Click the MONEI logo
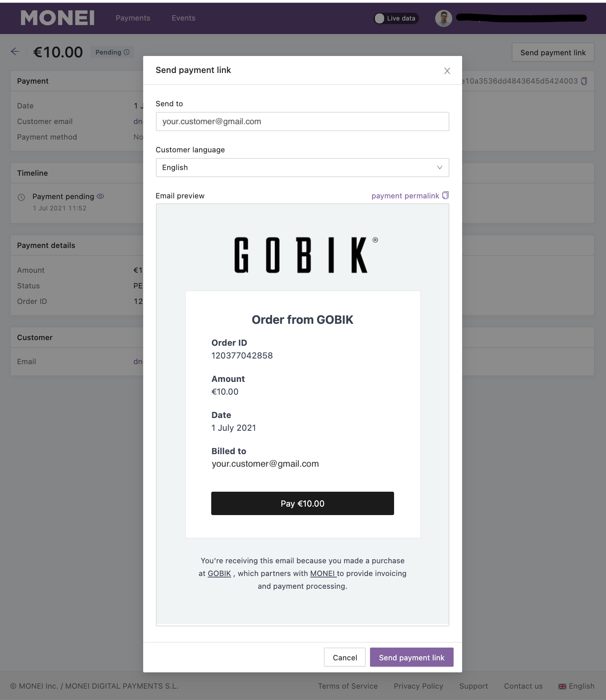The image size is (606, 700). pos(58,18)
